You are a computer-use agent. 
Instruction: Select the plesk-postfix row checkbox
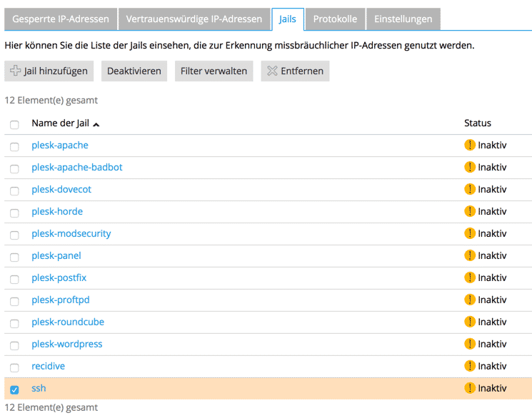click(x=14, y=279)
